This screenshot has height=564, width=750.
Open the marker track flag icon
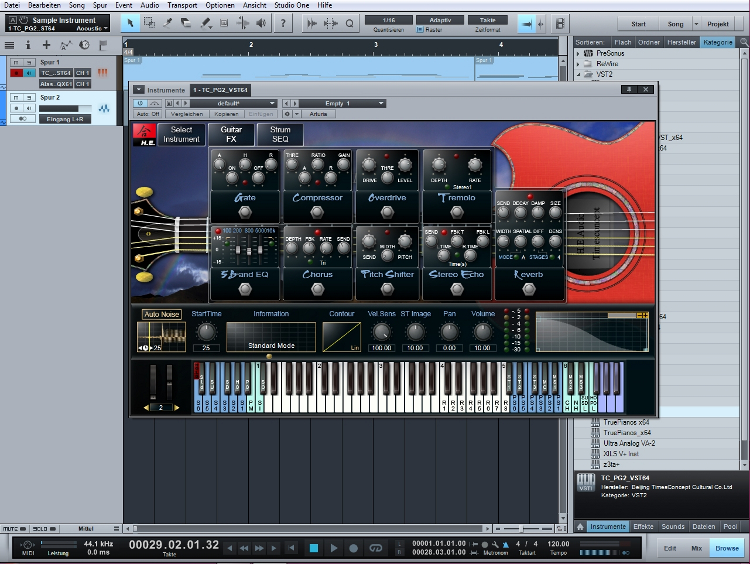(103, 45)
